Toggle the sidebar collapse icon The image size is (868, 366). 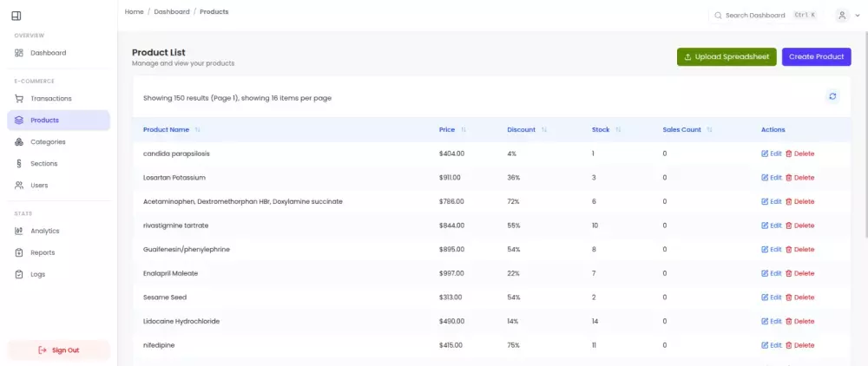[16, 16]
